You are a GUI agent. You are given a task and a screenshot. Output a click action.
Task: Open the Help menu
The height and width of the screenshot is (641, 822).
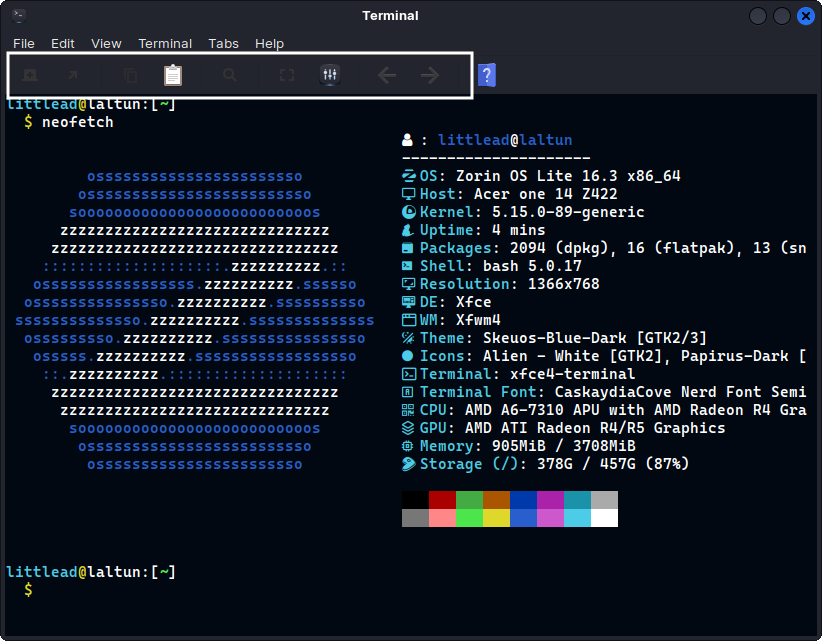coord(269,44)
